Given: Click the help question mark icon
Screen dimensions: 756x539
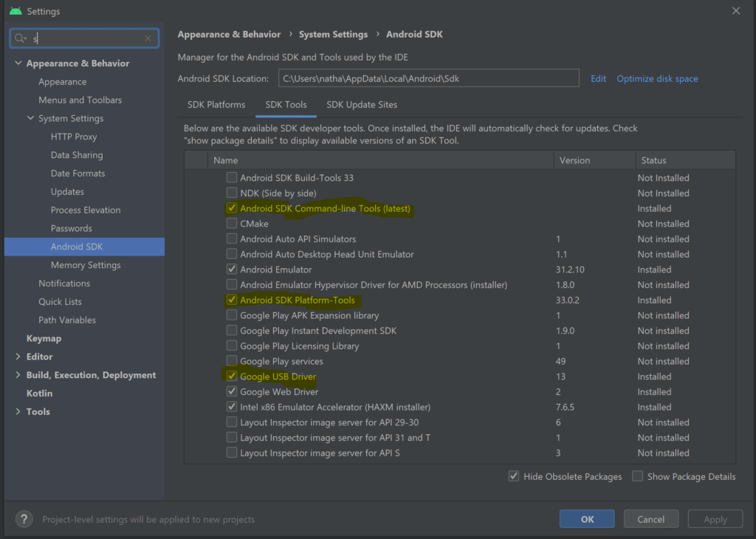Looking at the screenshot, I should point(24,519).
